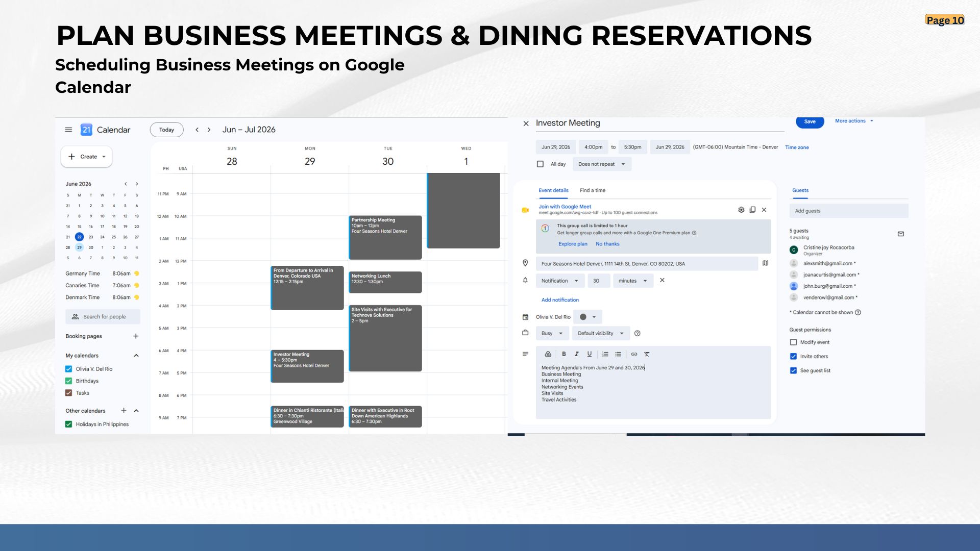Viewport: 980px width, 551px height.
Task: Open the Create dropdown button
Action: coord(86,157)
